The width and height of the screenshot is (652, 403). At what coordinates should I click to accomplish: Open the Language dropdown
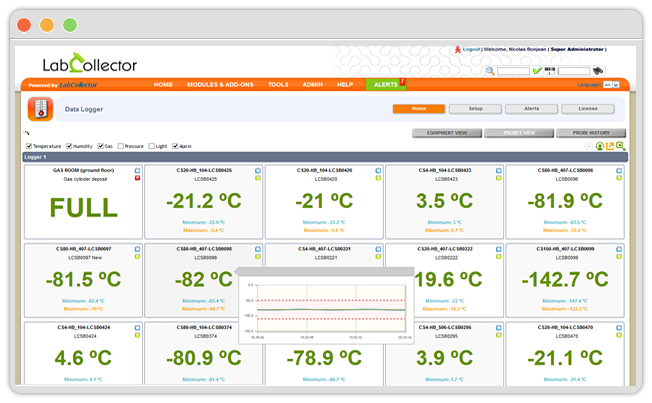pos(611,85)
